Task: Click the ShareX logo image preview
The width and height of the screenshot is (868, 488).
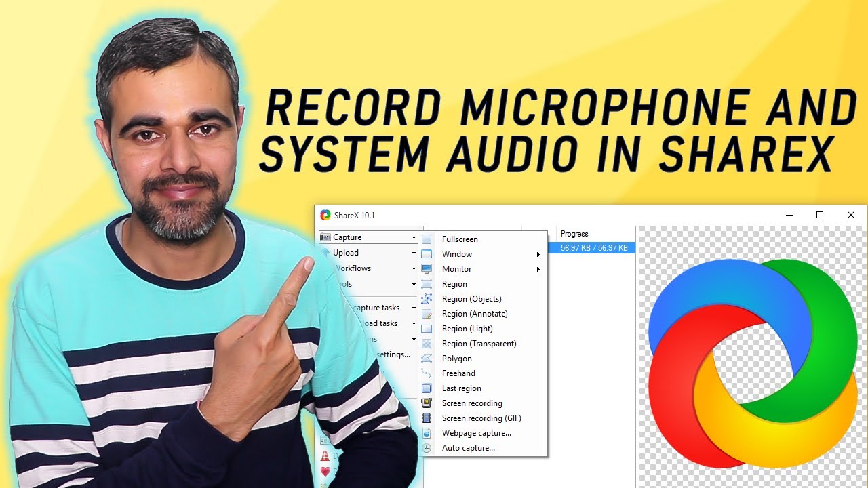Action: [753, 363]
